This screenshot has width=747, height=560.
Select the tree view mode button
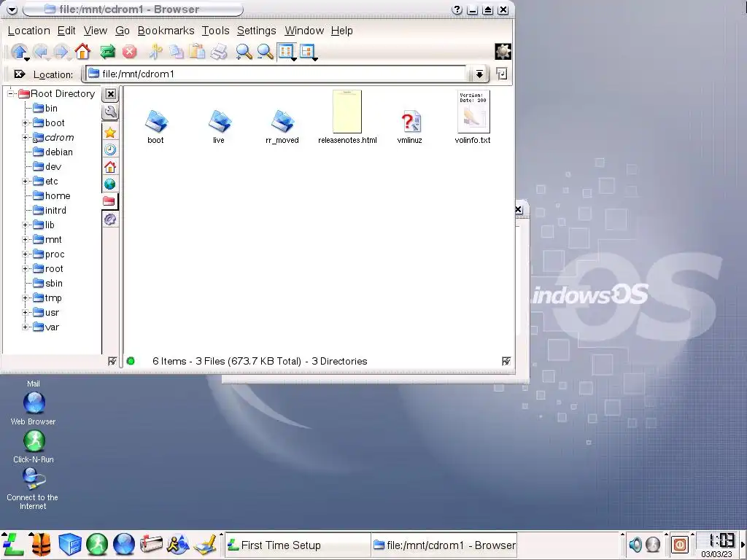[307, 52]
